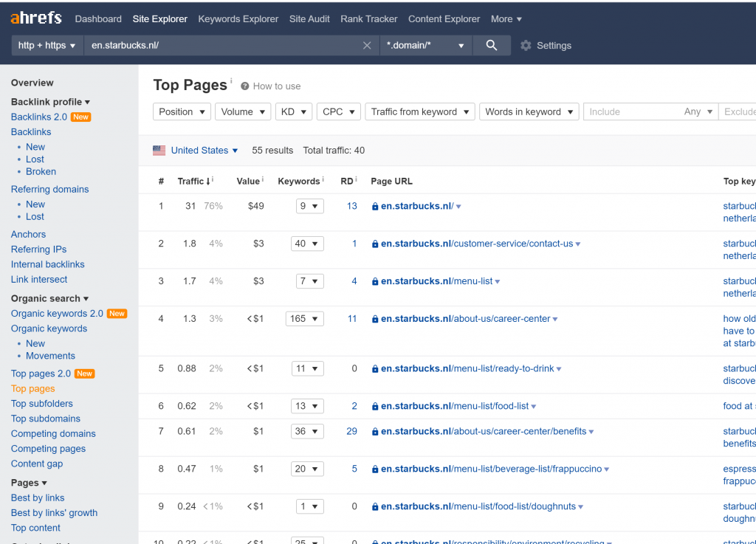
Task: Open Rank Tracker in the top navigation
Action: point(369,19)
